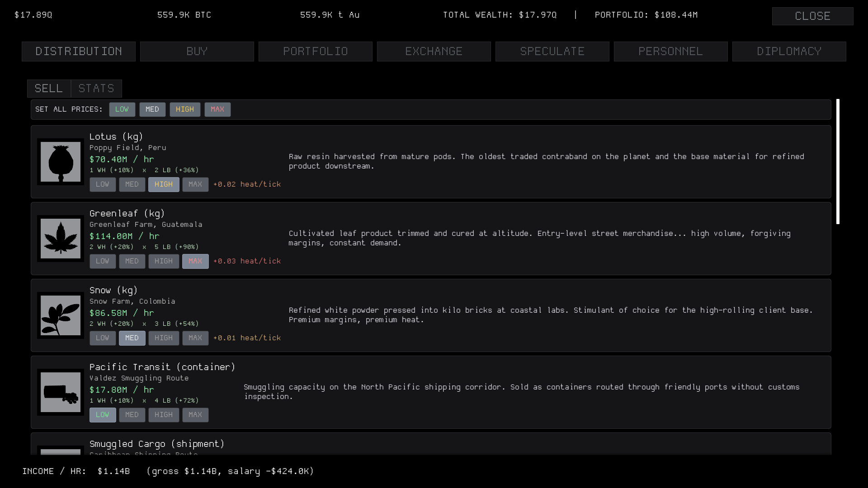
Task: Switch to the PERSONNEL tab
Action: click(671, 52)
